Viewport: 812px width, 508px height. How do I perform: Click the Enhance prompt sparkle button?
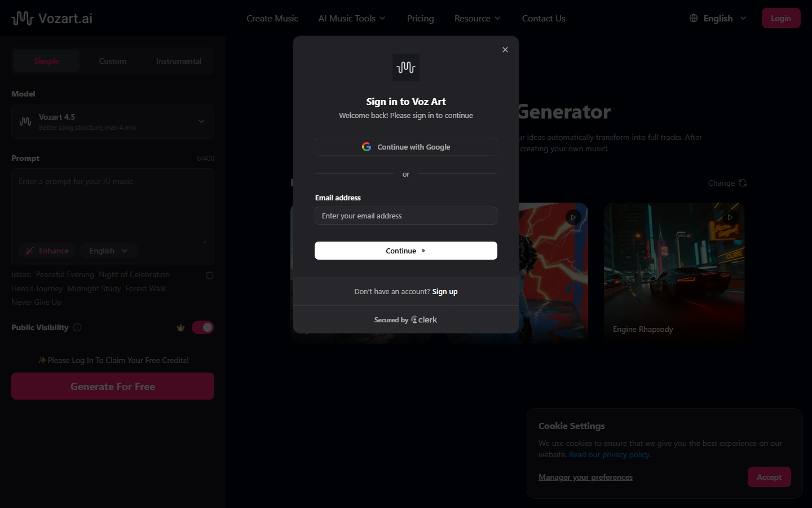point(47,251)
